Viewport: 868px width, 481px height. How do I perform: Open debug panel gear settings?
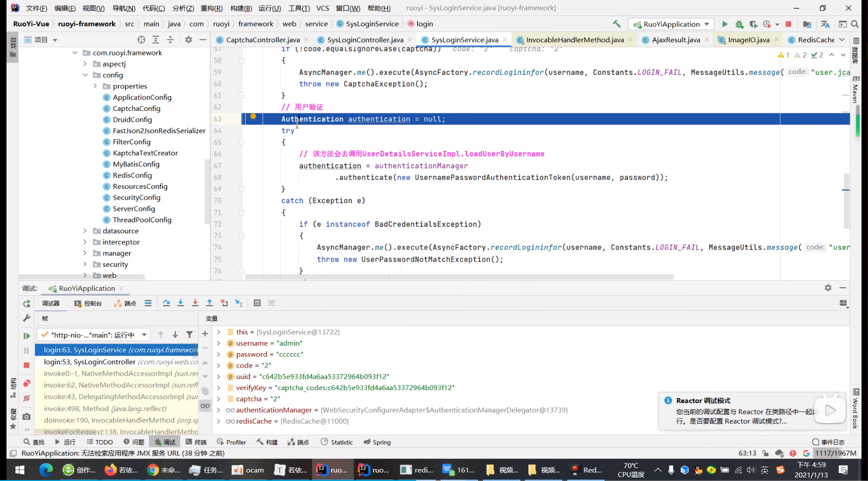point(828,288)
